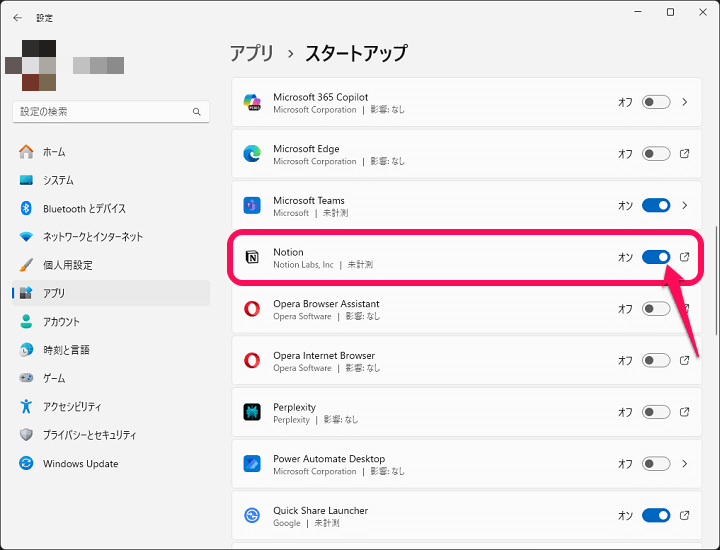This screenshot has height=550, width=720.
Task: Click the Microsoft Edge app icon
Action: coord(252,153)
